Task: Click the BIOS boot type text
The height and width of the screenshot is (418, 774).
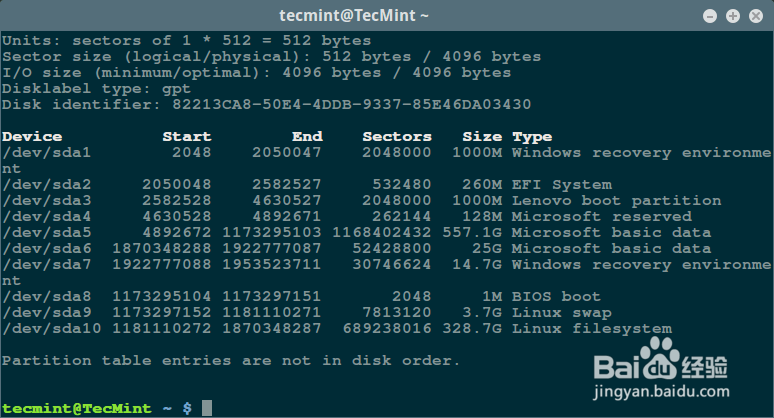Action: (x=556, y=297)
